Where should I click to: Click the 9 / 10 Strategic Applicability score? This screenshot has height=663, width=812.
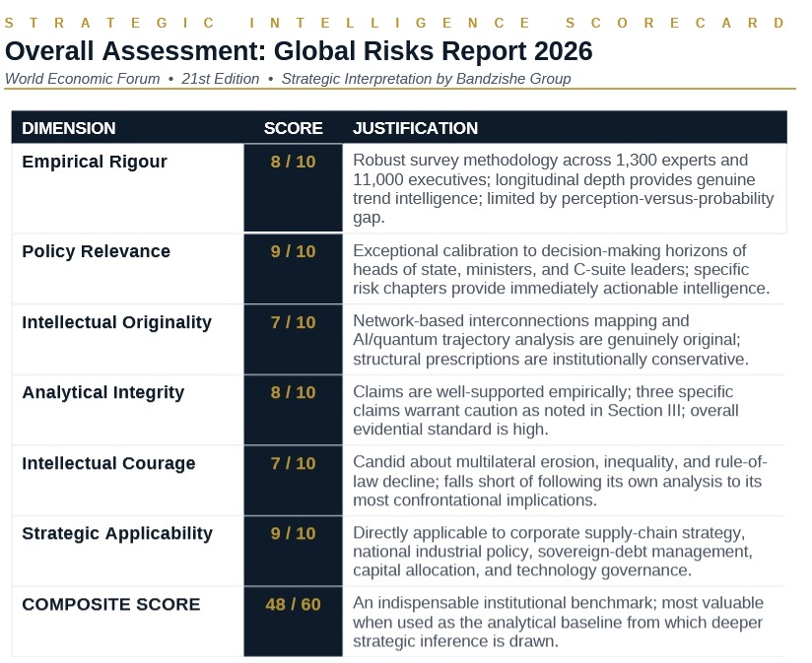293,534
